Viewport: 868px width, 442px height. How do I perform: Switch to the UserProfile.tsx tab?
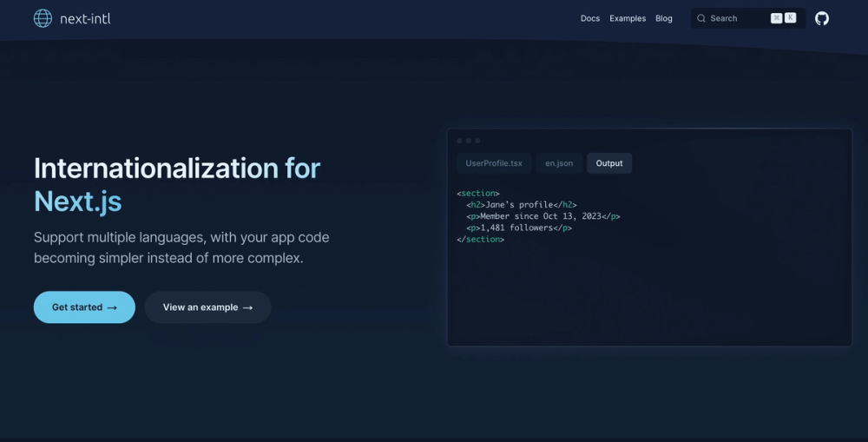494,163
